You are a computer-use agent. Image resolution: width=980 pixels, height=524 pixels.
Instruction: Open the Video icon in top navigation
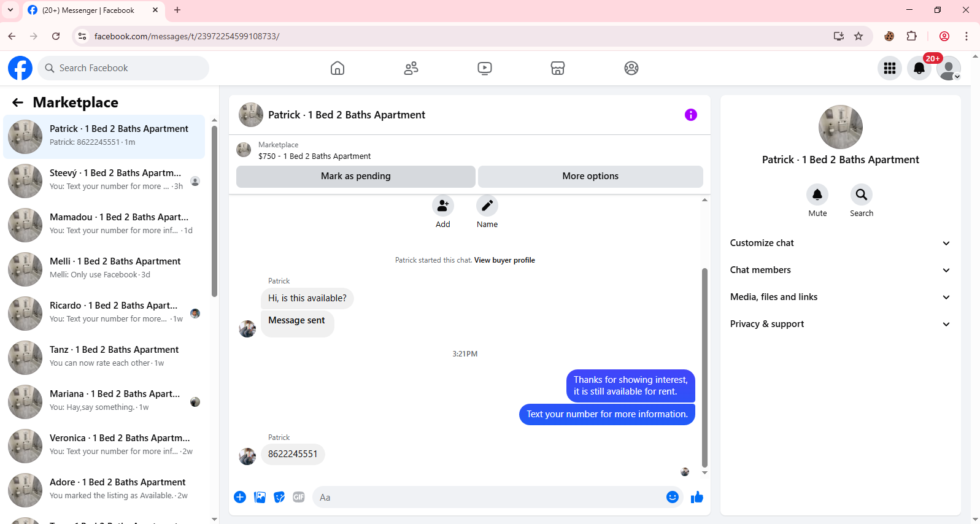tap(485, 68)
